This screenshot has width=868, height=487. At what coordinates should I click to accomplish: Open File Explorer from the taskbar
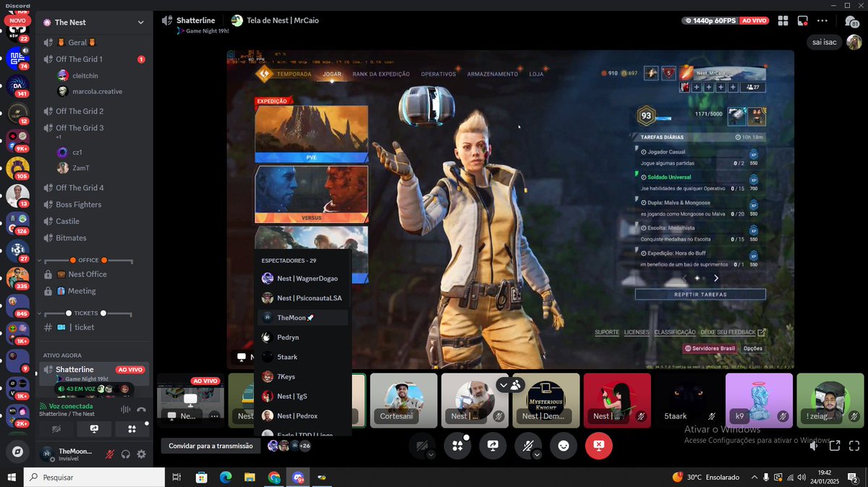click(x=250, y=477)
